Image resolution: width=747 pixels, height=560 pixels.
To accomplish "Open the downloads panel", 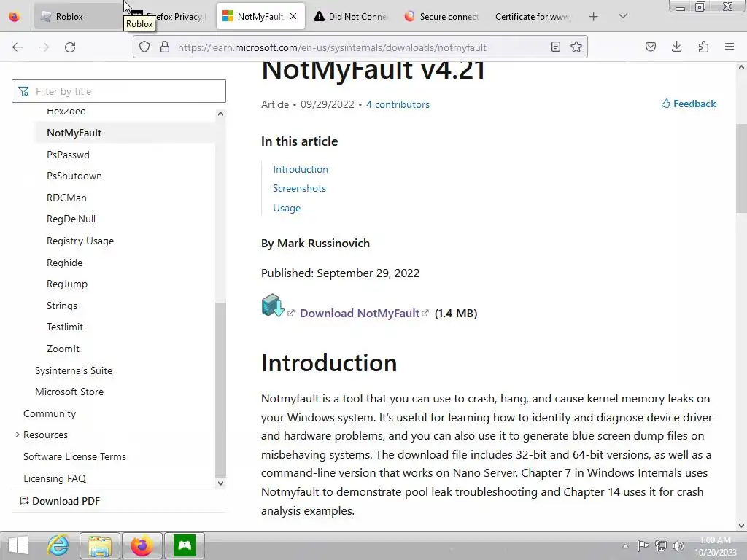I will click(676, 47).
